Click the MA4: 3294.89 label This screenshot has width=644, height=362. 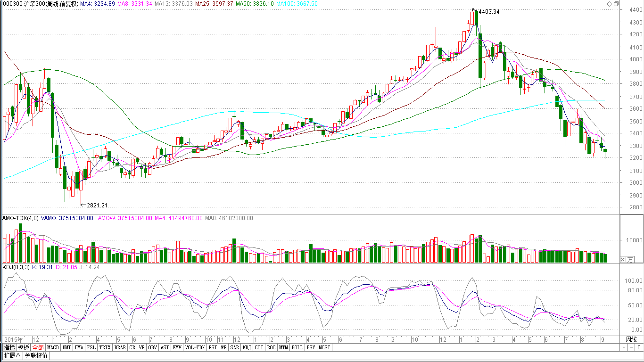[97, 4]
